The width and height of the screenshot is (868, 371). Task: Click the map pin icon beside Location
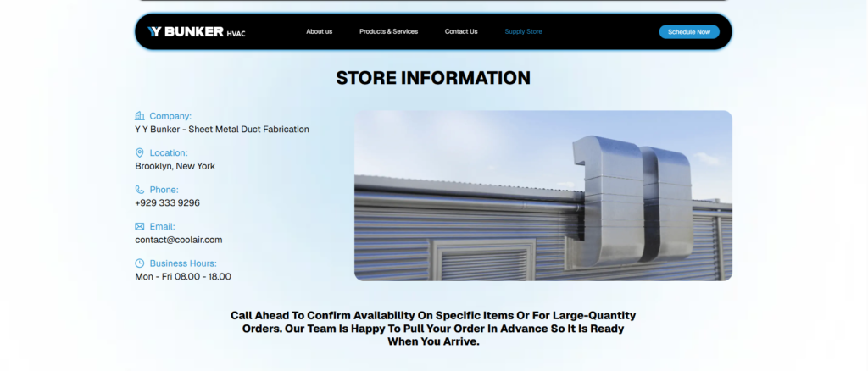(140, 152)
